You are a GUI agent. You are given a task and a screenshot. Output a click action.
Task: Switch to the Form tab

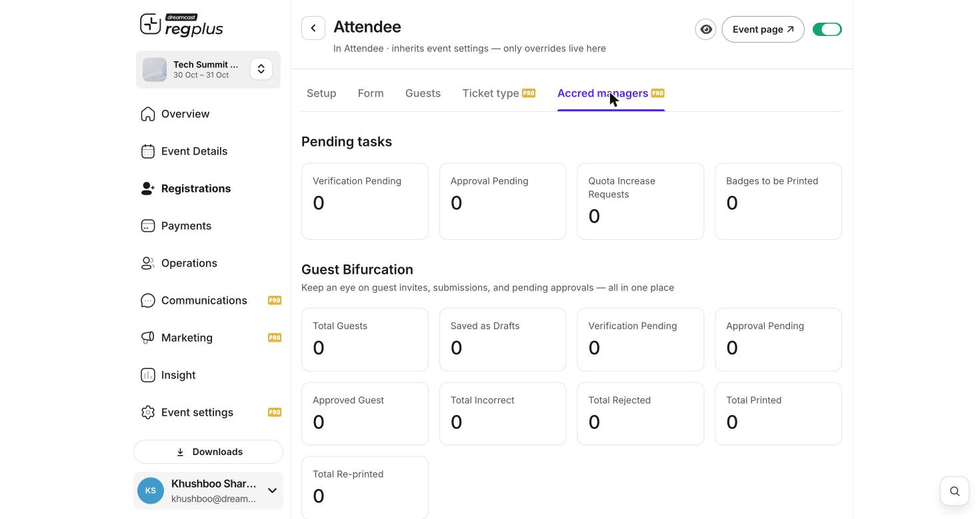[371, 93]
